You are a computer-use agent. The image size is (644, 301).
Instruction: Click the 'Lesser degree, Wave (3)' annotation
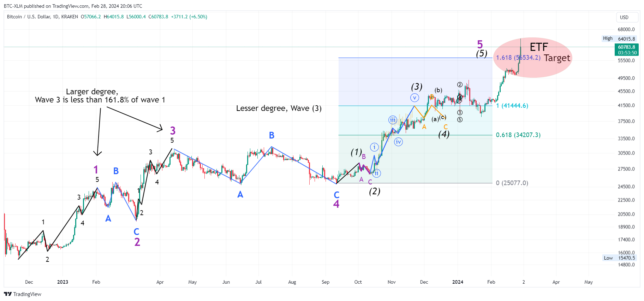(x=279, y=108)
